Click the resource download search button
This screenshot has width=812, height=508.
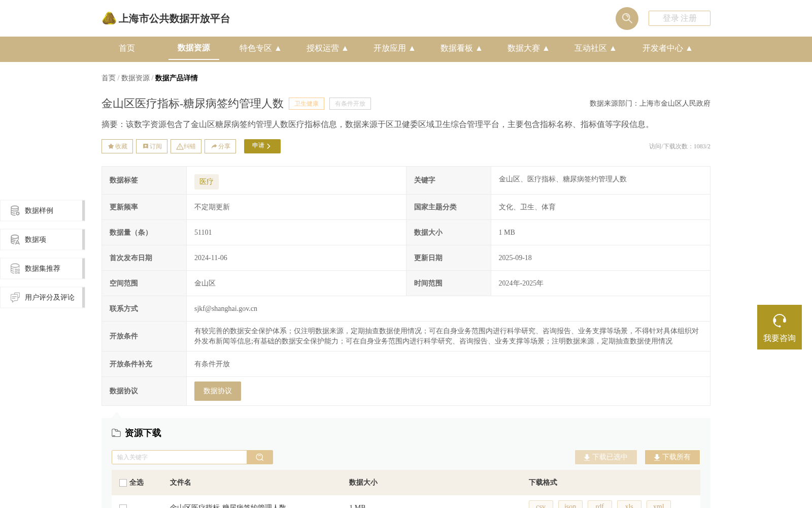point(260,457)
